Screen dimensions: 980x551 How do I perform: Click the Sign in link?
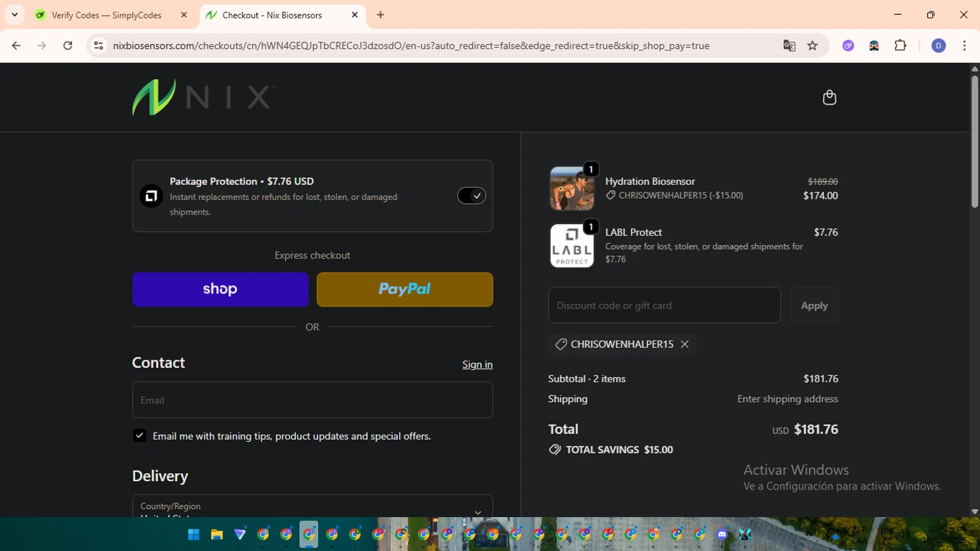pyautogui.click(x=477, y=365)
